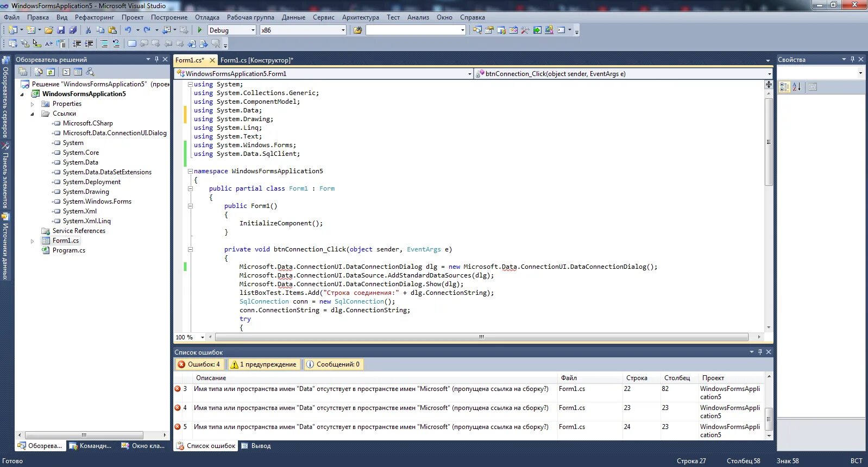868x467 pixels.
Task: Toggle the '1 предупреждение' warnings filter
Action: [x=264, y=364]
